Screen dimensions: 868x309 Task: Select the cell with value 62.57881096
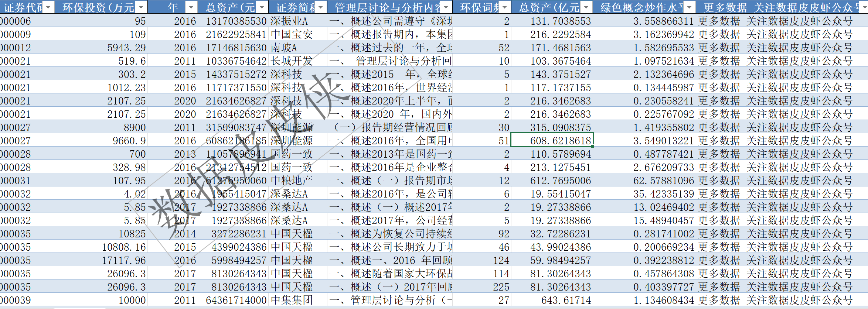(664, 181)
